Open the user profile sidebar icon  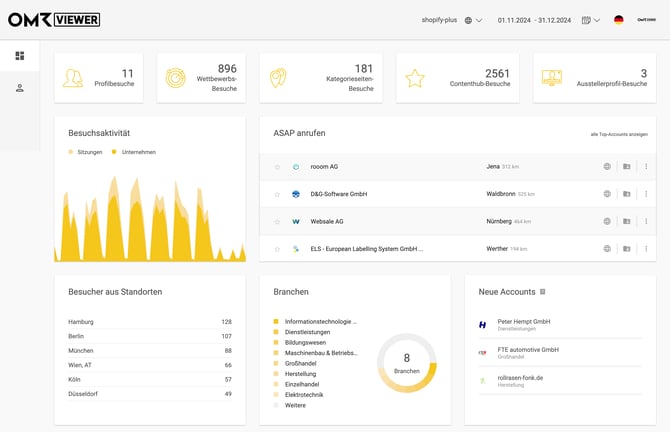[x=19, y=88]
